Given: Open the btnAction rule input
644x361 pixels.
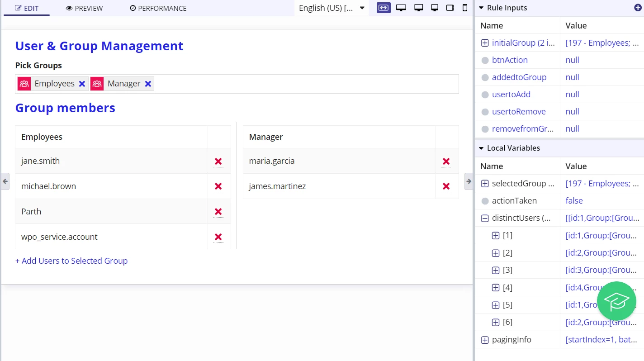Looking at the screenshot, I should click(x=510, y=60).
